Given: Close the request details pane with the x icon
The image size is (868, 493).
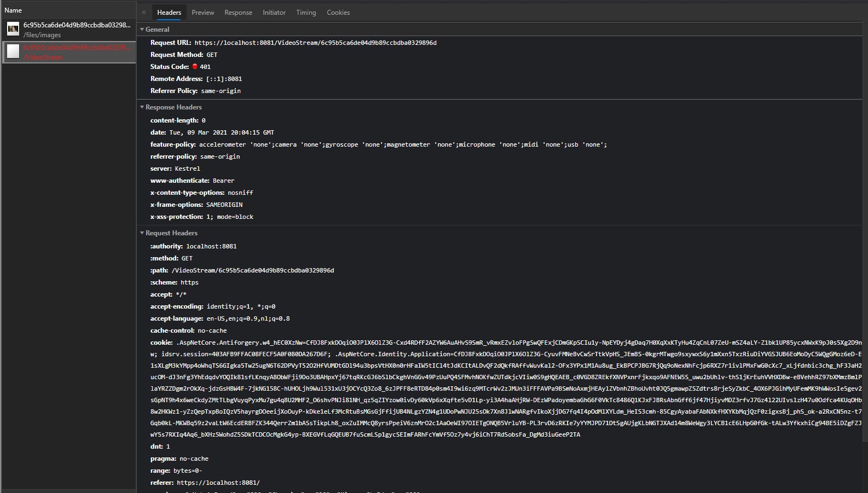Looking at the screenshot, I should pyautogui.click(x=144, y=12).
